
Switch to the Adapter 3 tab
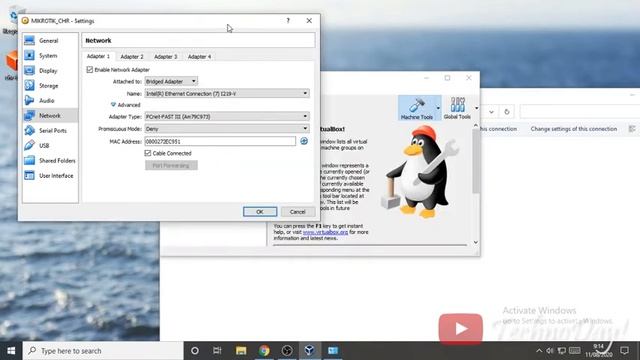tap(165, 57)
